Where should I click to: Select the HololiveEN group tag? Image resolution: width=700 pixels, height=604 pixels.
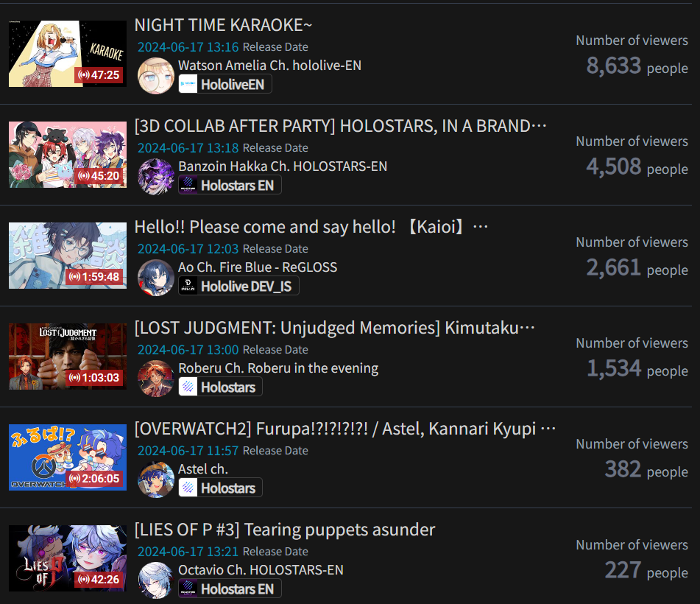tap(225, 84)
